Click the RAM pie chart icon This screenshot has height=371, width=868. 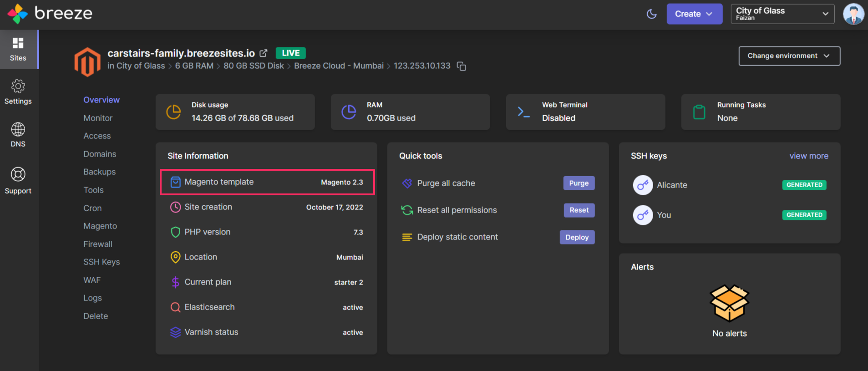pyautogui.click(x=349, y=112)
